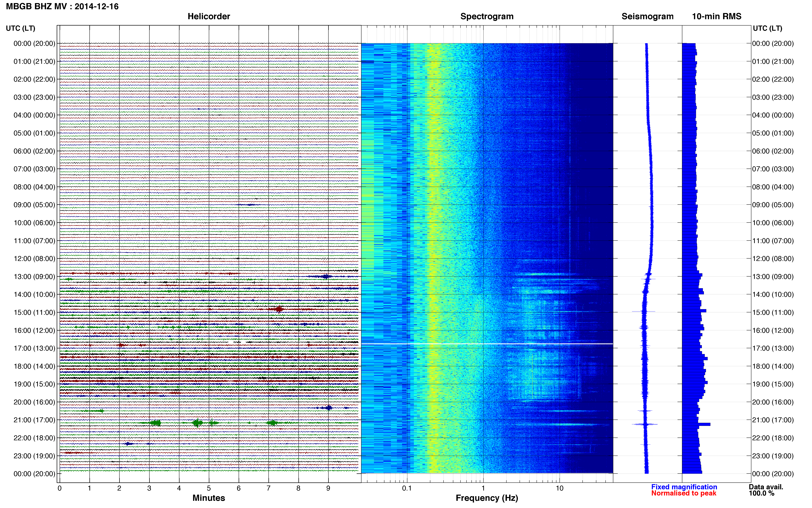Click the left 23:00 (19:00) time label

click(34, 456)
